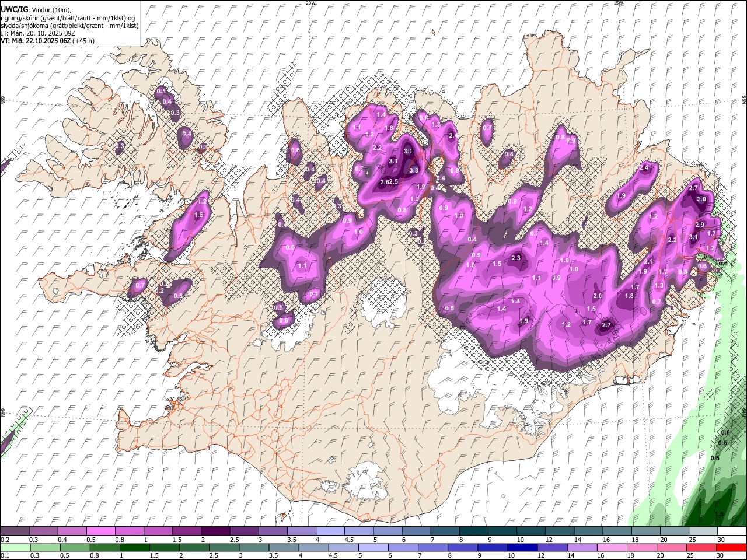Image resolution: width=747 pixels, height=560 pixels.
Task: Select darkest green lower swatch starting at 1
Action: click(134, 547)
